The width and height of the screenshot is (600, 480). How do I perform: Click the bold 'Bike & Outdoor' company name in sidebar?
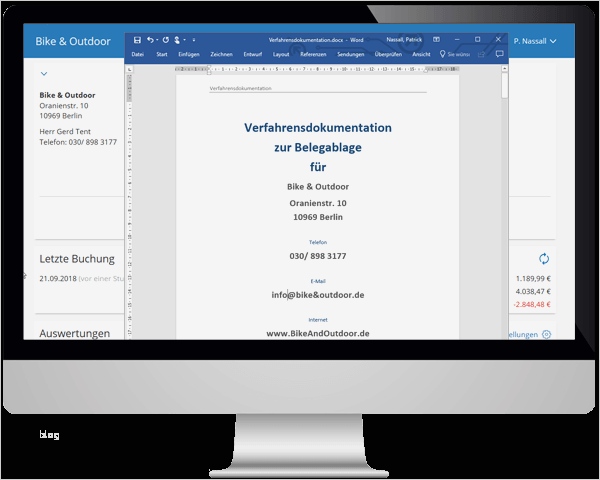67,95
